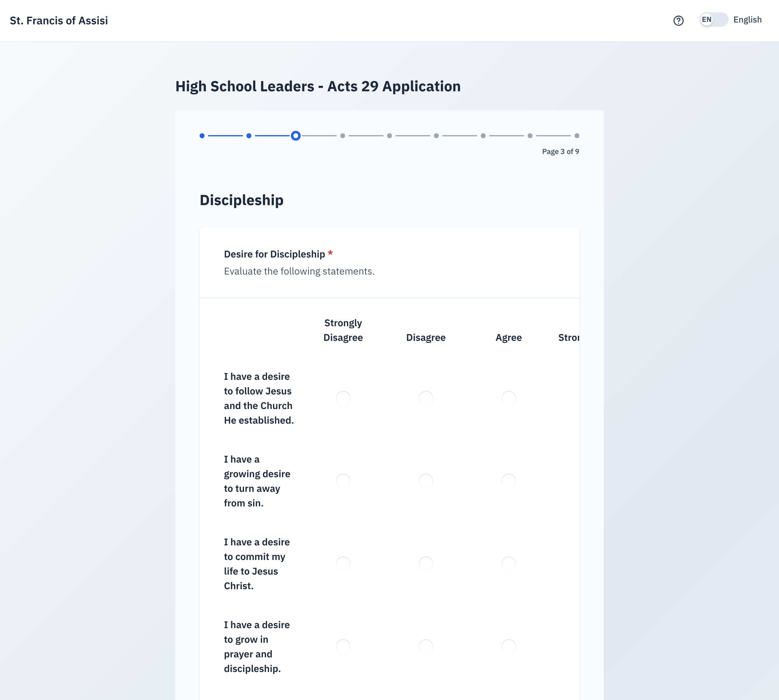Click the Page 3 of 9 indicator

coord(560,152)
